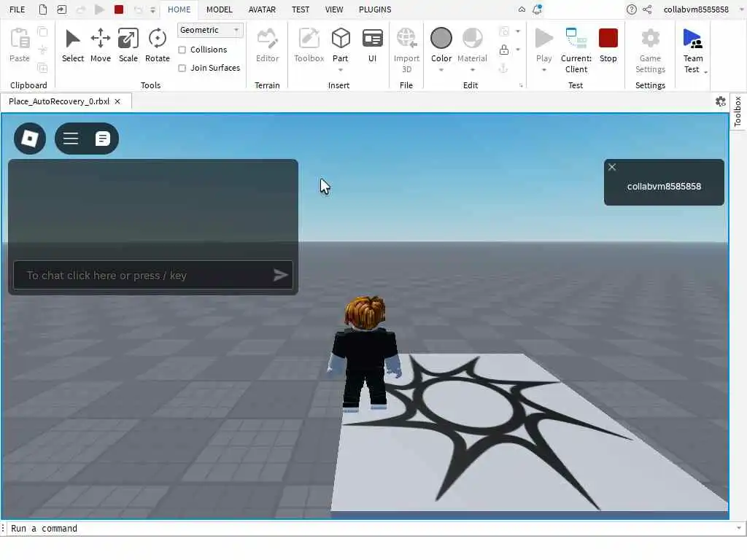Open the help question mark icon
747x560 pixels.
pyautogui.click(x=631, y=9)
